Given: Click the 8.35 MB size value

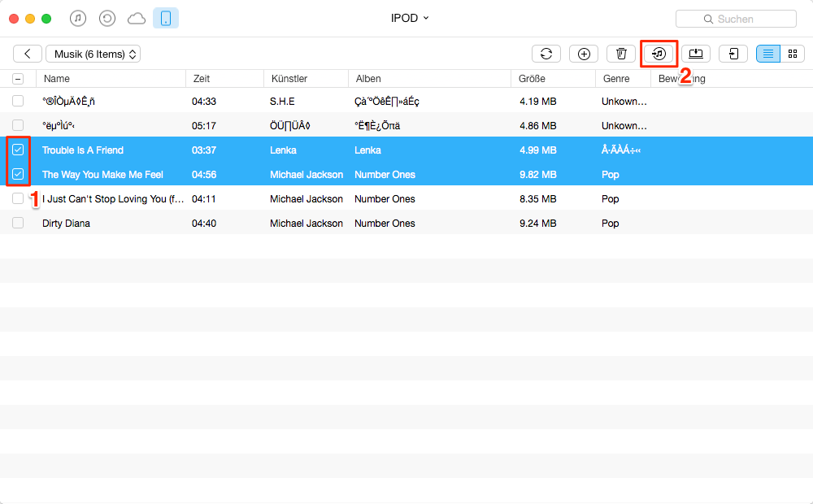Looking at the screenshot, I should [538, 199].
